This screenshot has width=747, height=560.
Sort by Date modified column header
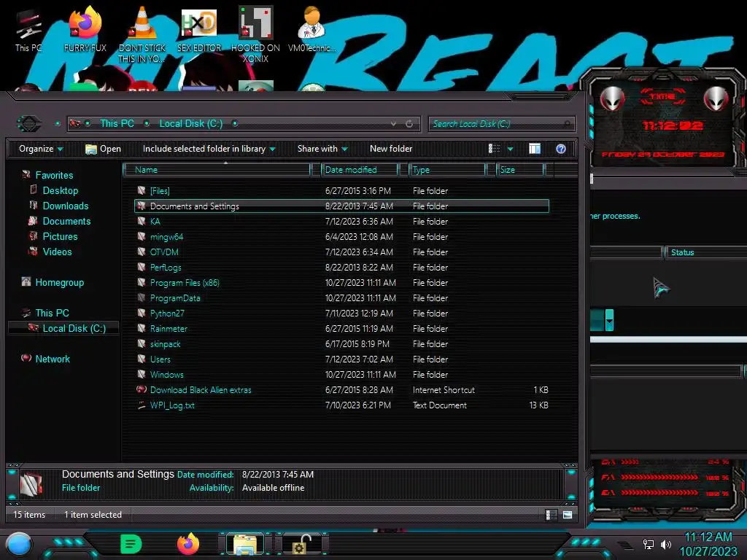tap(360, 169)
